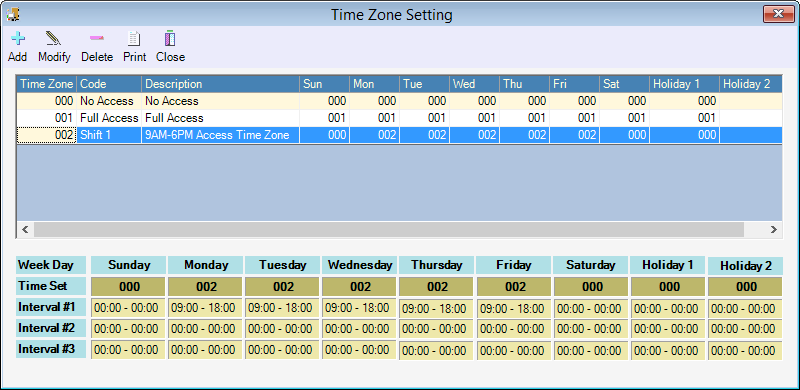Screen dimensions: 800x390
Task: Click the Holiday 2 Time Set 000 cell
Action: pyautogui.click(x=744, y=287)
